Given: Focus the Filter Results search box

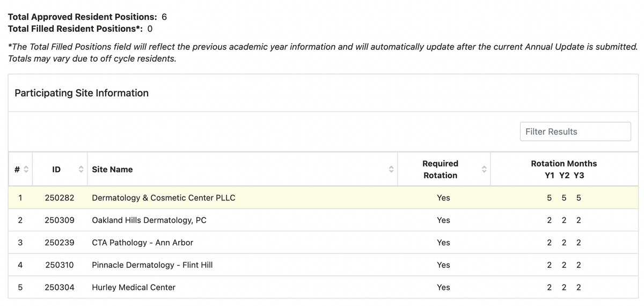Looking at the screenshot, I should 575,132.
